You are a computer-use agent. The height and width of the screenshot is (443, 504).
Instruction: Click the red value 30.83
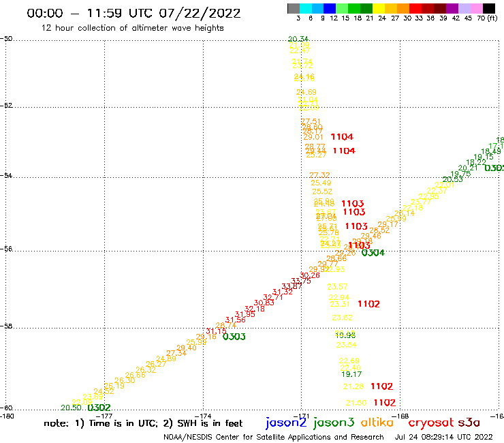[x=264, y=303]
